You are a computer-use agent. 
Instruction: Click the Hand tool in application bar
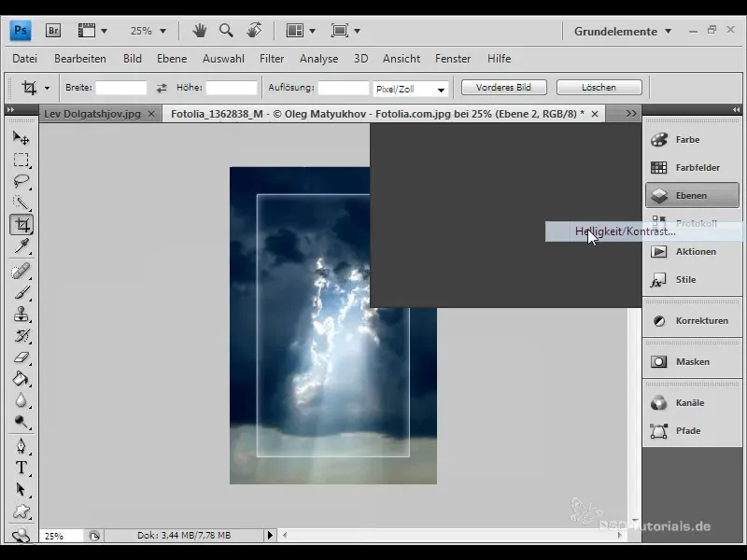tap(200, 31)
